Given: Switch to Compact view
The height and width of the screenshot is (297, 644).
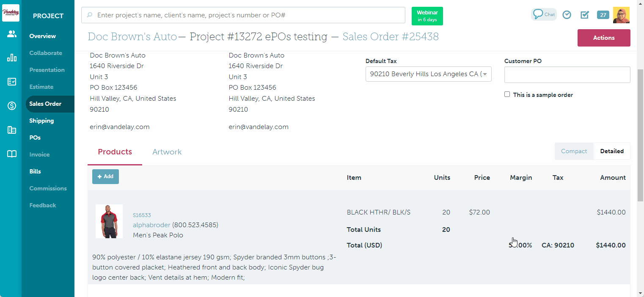Looking at the screenshot, I should pos(574,151).
